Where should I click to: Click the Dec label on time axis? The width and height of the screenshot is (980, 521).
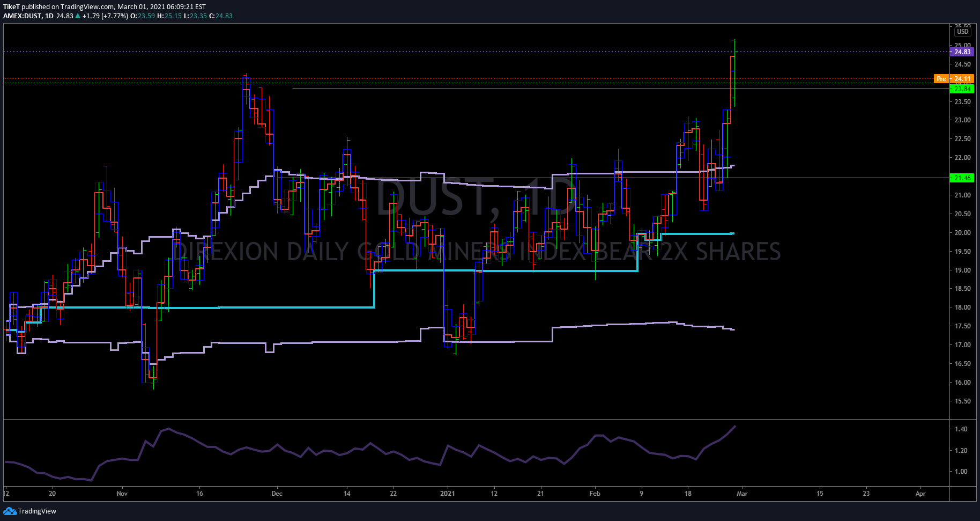[x=277, y=494]
